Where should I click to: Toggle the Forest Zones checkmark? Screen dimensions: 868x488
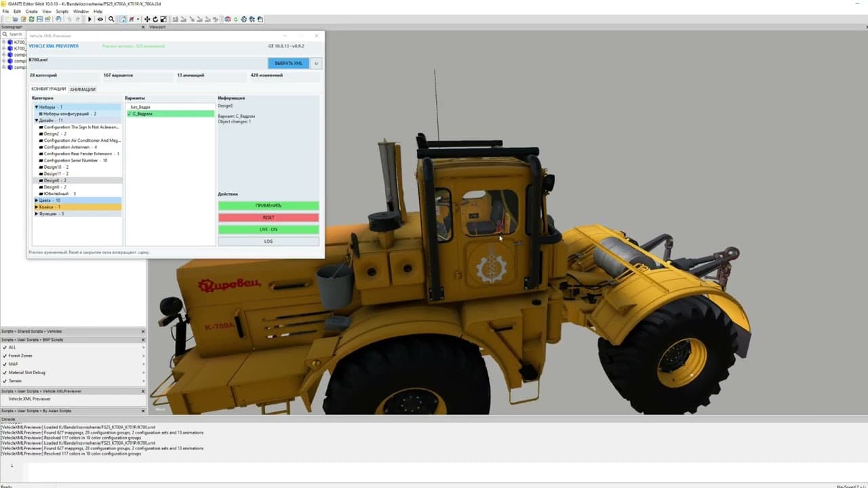pos(4,356)
